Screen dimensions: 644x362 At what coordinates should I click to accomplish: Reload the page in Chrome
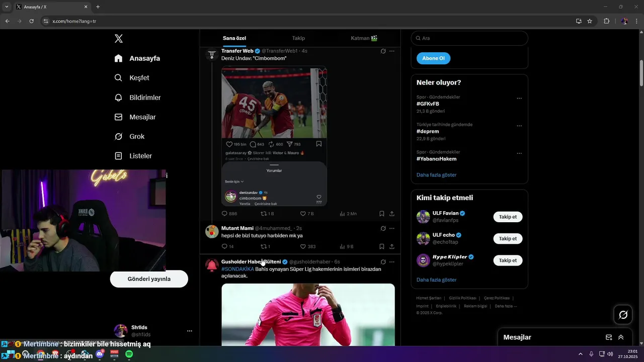(x=31, y=21)
